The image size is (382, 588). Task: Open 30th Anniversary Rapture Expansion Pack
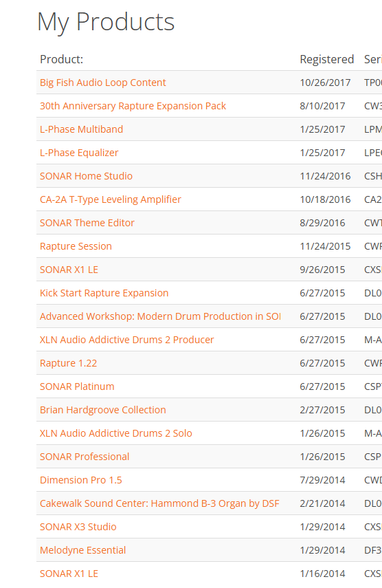point(133,106)
